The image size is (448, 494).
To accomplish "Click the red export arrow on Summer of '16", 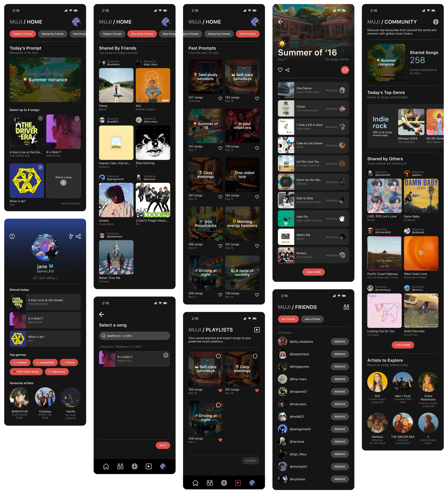I will [345, 70].
